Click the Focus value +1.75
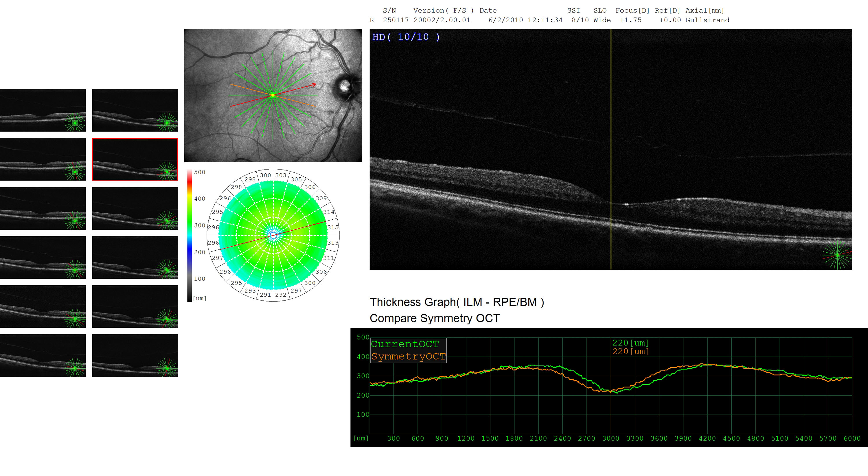The width and height of the screenshot is (868, 476). click(x=630, y=20)
